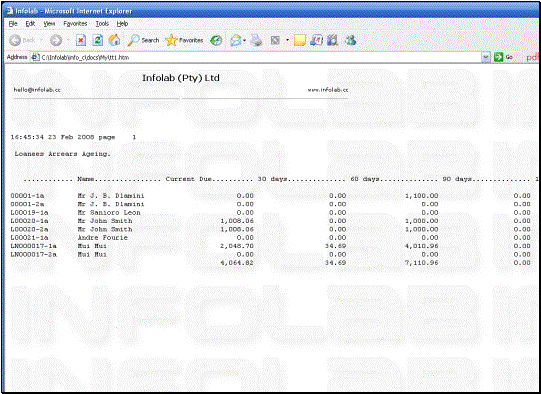Select loan number L00020-1a
This screenshot has width=541, height=394.
coord(29,221)
